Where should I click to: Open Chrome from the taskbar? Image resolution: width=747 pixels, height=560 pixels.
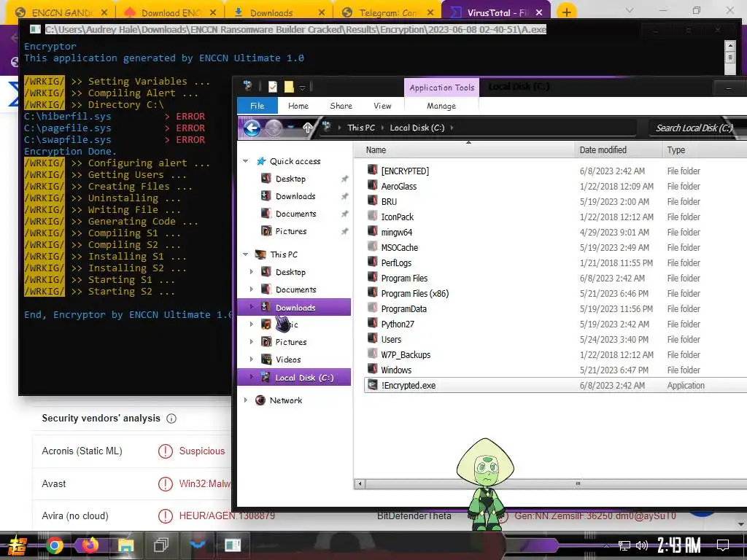54,545
